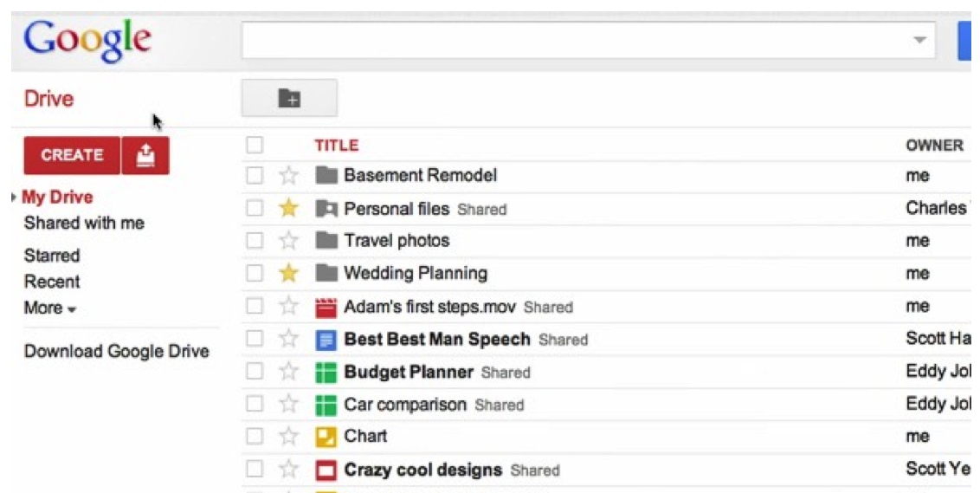Viewport: 980px width, 493px height.
Task: Open the search options dropdown arrow
Action: [x=919, y=39]
